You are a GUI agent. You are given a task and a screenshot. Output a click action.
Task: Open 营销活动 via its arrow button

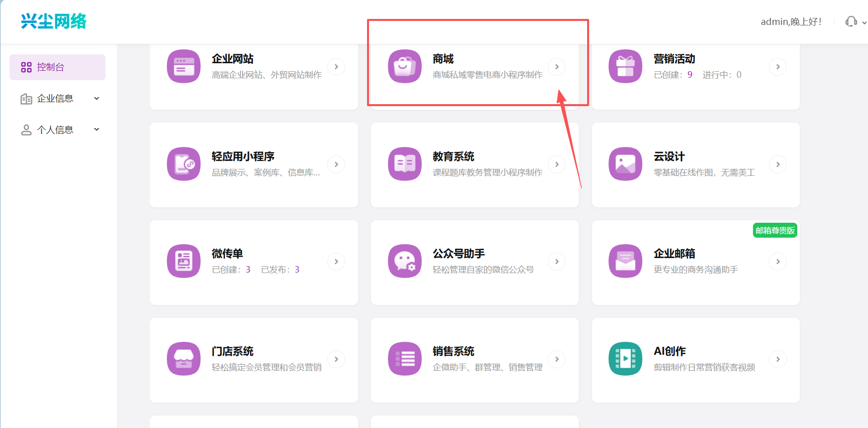click(778, 67)
